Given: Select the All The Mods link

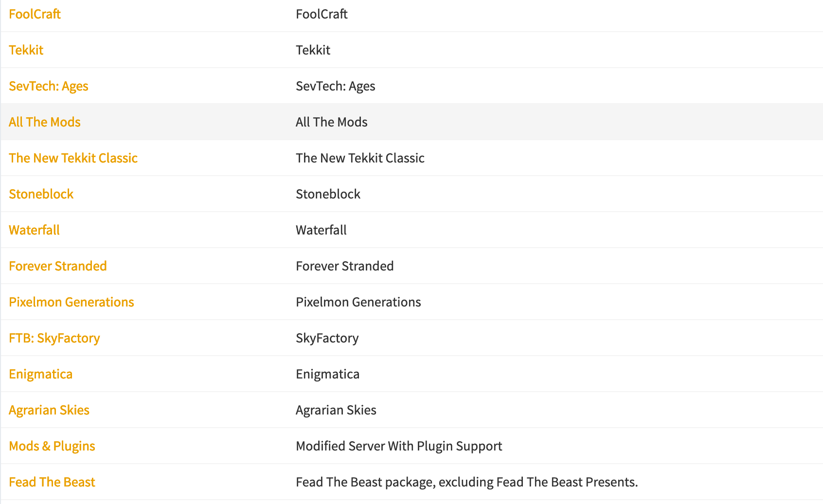Looking at the screenshot, I should (45, 122).
